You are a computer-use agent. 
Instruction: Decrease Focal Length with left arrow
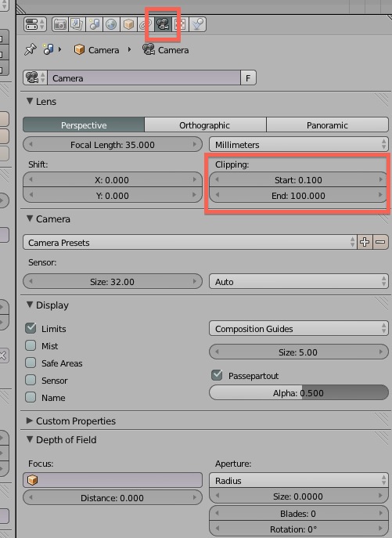point(31,144)
